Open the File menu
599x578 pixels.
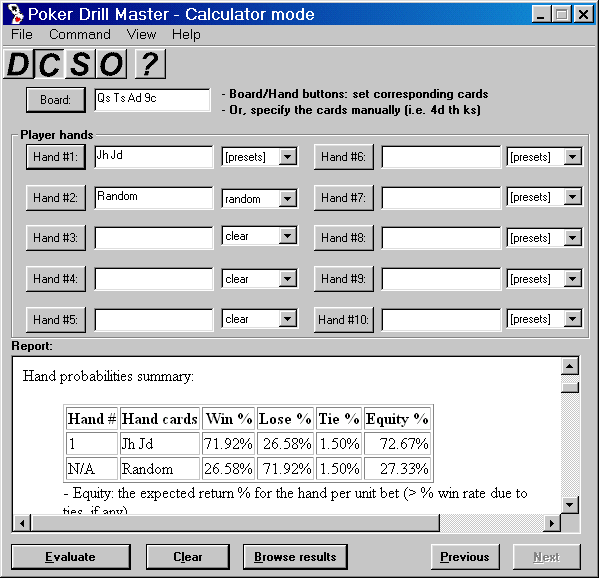click(x=22, y=34)
